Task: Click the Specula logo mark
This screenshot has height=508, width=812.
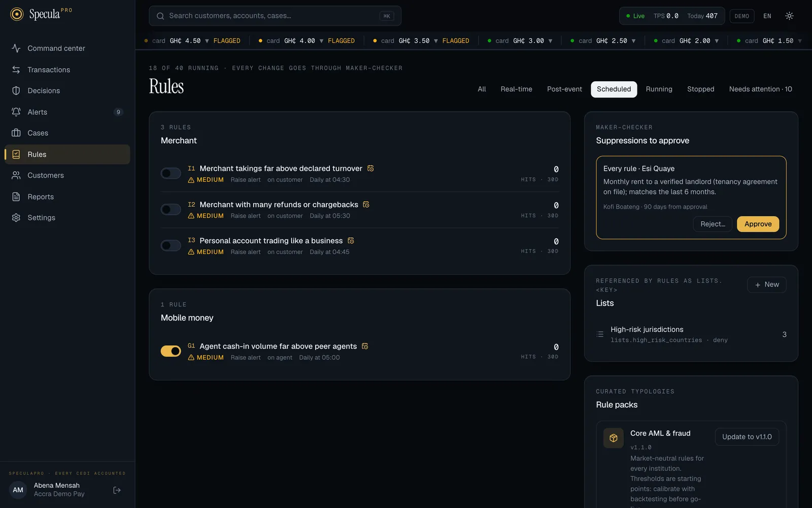Action: pos(17,14)
